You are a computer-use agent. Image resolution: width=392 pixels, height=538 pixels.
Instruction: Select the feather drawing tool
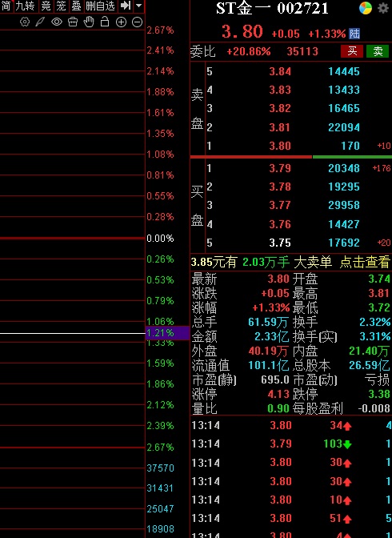click(41, 22)
